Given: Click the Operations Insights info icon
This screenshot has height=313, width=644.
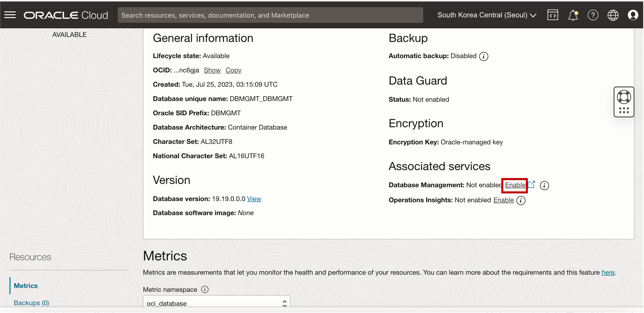Looking at the screenshot, I should [x=521, y=200].
